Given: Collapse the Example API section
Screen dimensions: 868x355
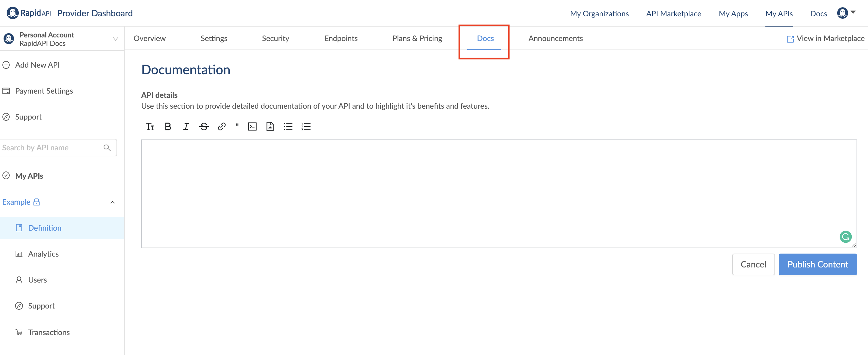Looking at the screenshot, I should 113,202.
